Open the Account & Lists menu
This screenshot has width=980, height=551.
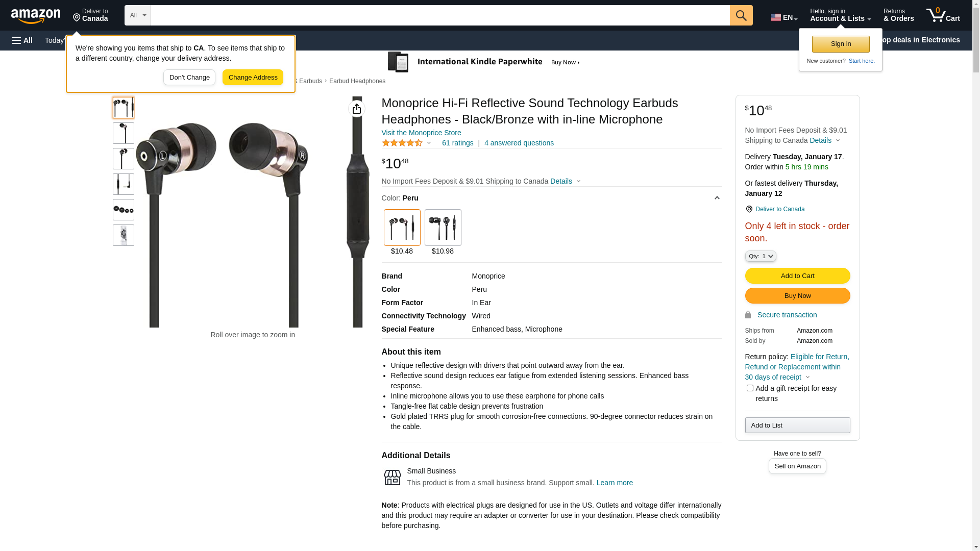tap(840, 15)
